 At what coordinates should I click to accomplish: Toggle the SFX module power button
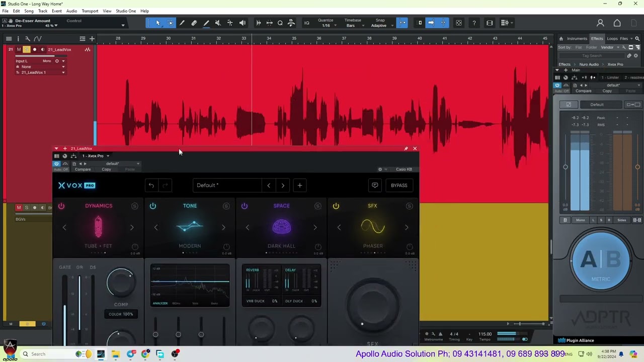336,206
